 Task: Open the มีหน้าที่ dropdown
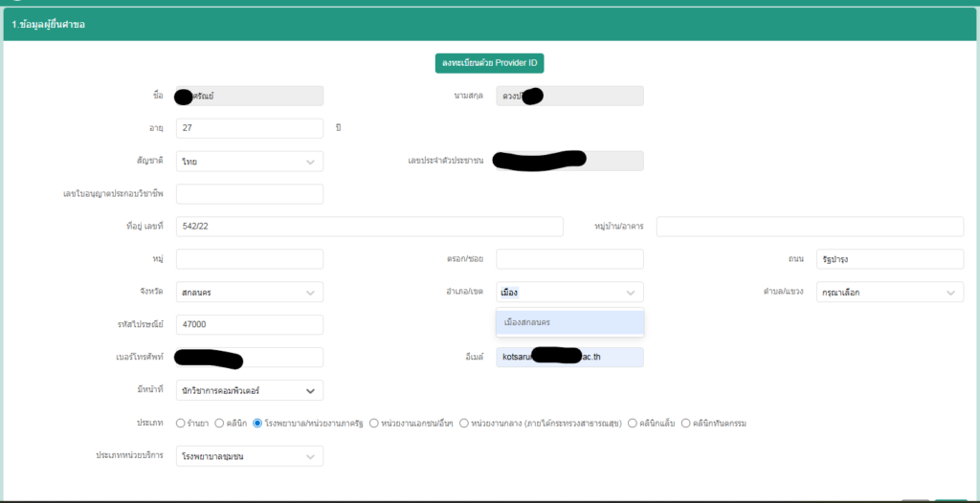tap(249, 390)
